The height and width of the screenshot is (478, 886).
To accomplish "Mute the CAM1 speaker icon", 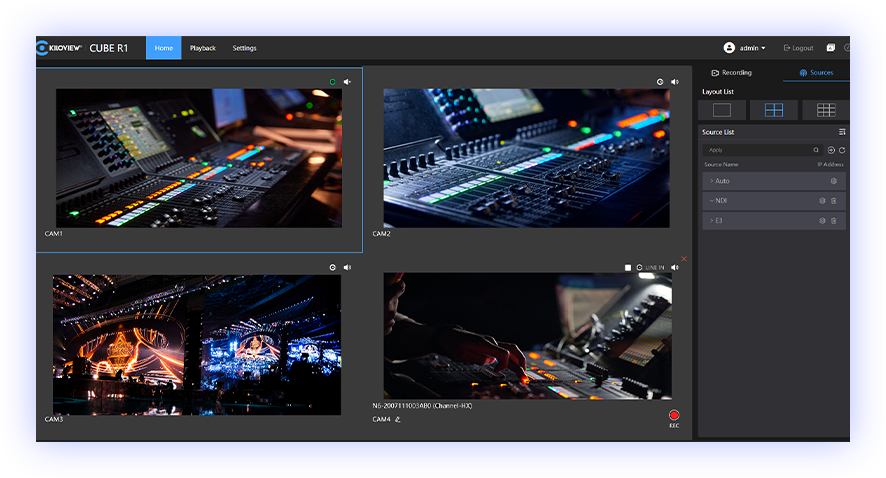I will tap(347, 82).
